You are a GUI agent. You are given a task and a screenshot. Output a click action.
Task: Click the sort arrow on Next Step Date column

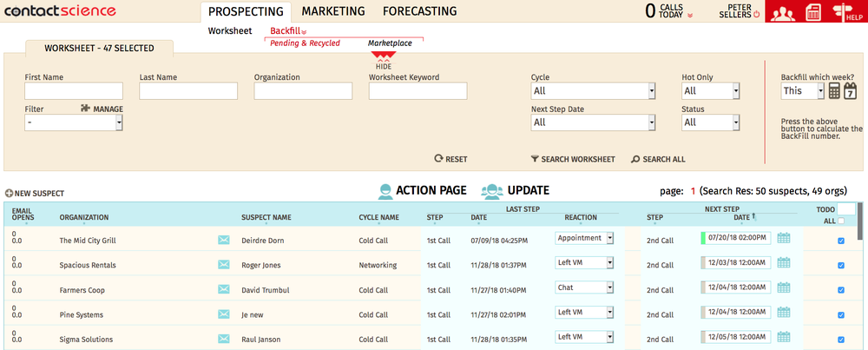point(754,217)
